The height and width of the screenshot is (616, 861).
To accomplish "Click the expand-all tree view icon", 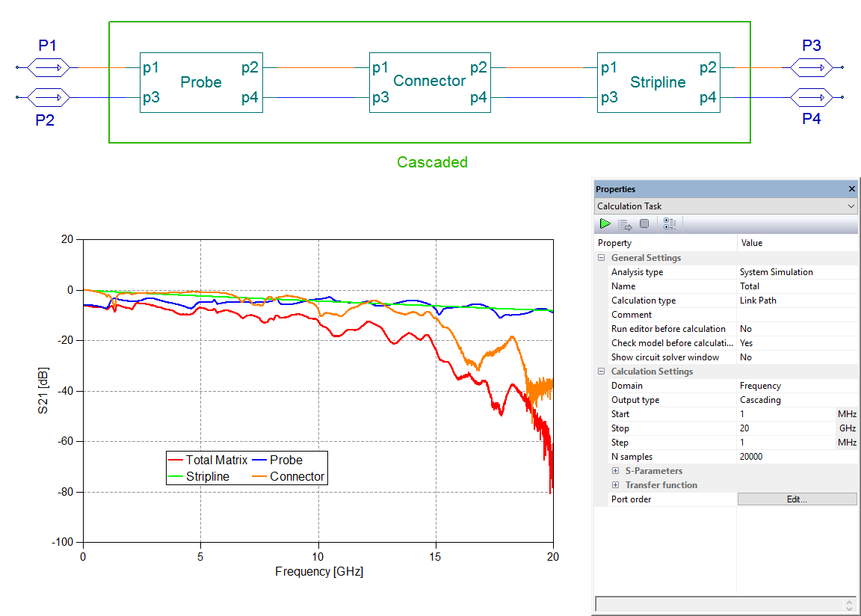I will [669, 224].
